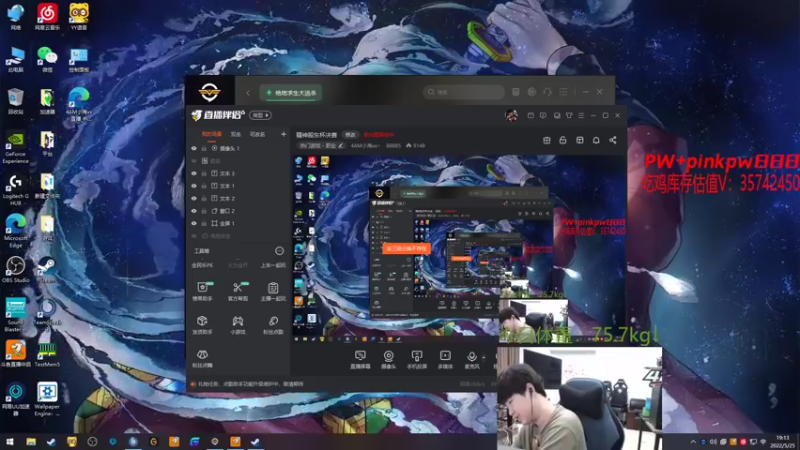Open the task notice in the status bar

click(x=248, y=384)
